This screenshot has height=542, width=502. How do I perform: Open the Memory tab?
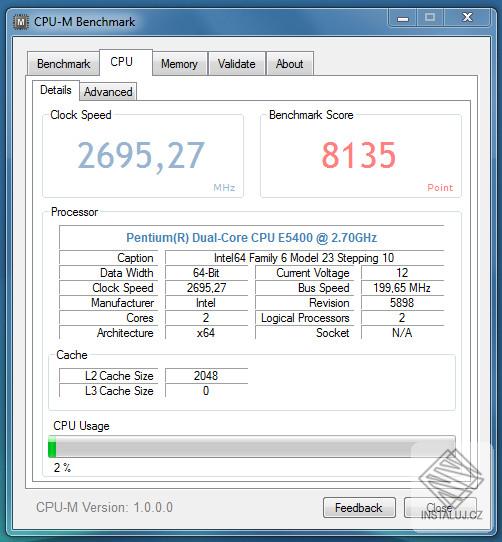[x=179, y=64]
